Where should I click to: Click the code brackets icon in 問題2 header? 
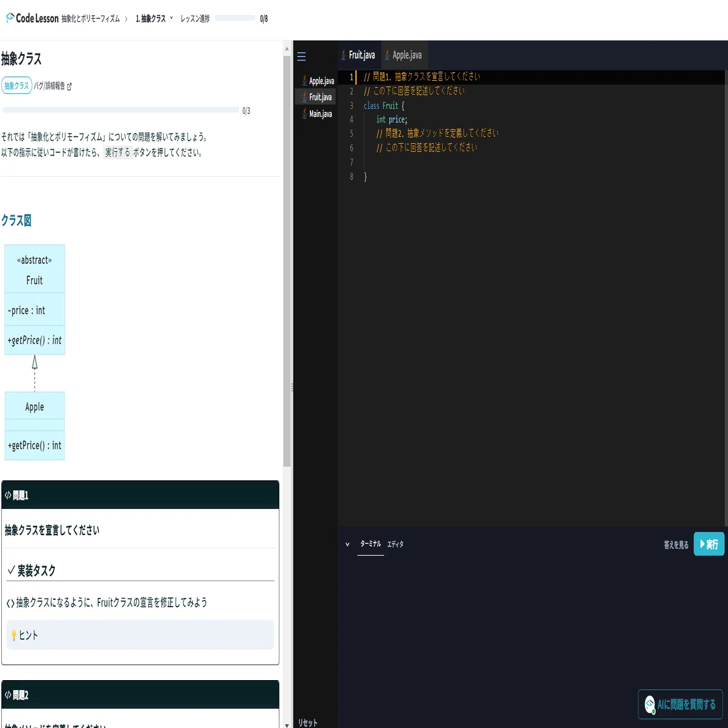8,695
